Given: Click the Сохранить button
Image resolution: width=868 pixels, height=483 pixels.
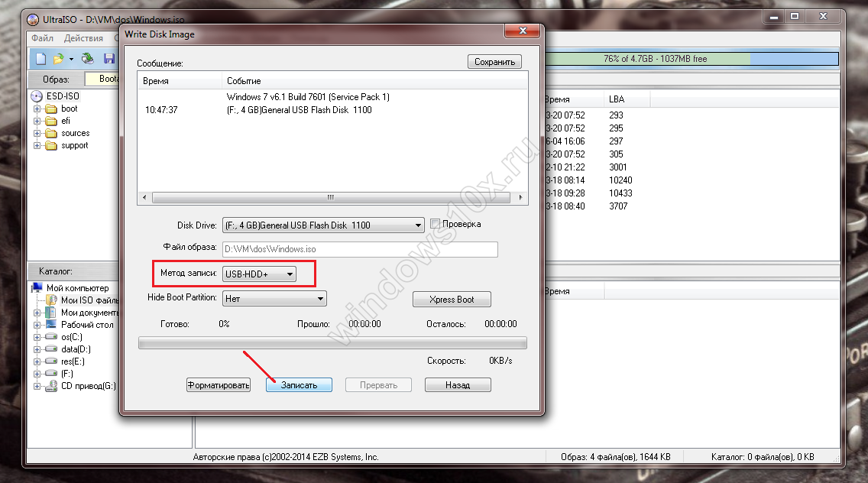Looking at the screenshot, I should [494, 61].
